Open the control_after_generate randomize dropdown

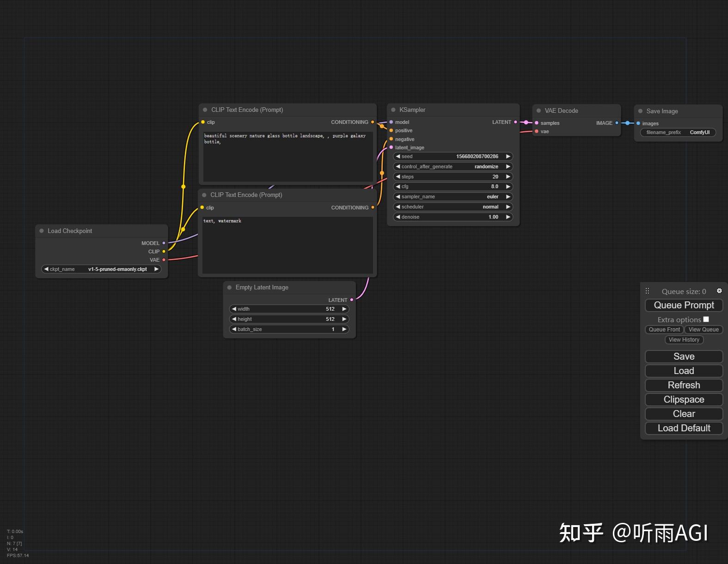[x=453, y=166]
